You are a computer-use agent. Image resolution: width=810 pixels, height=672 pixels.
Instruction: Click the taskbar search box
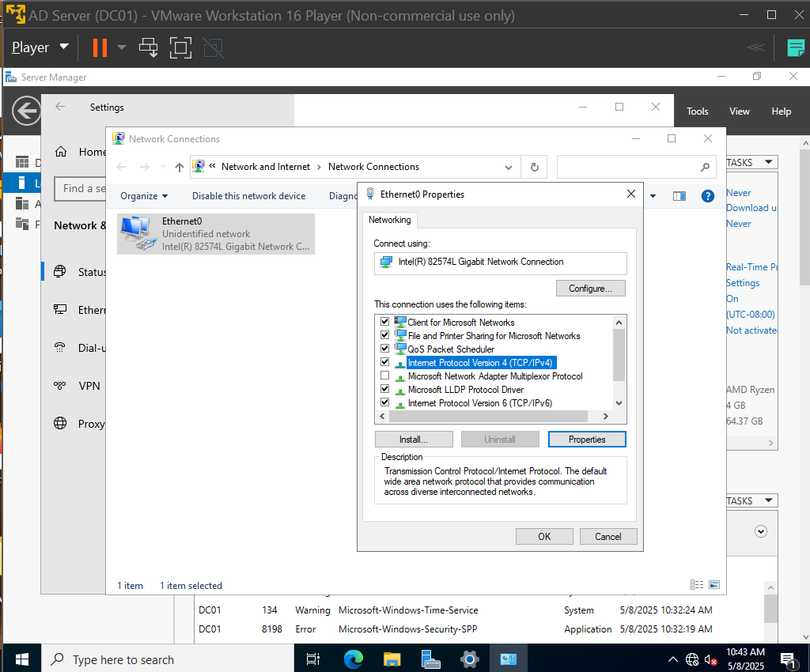pyautogui.click(x=168, y=659)
